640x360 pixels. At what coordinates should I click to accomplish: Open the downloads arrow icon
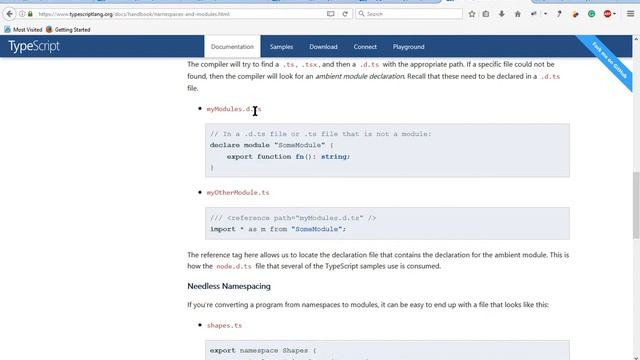(502, 14)
